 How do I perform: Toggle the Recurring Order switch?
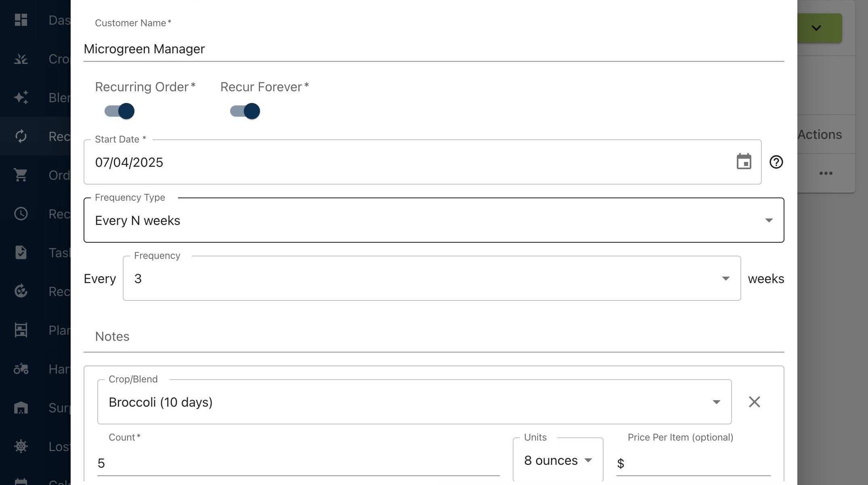tap(120, 111)
